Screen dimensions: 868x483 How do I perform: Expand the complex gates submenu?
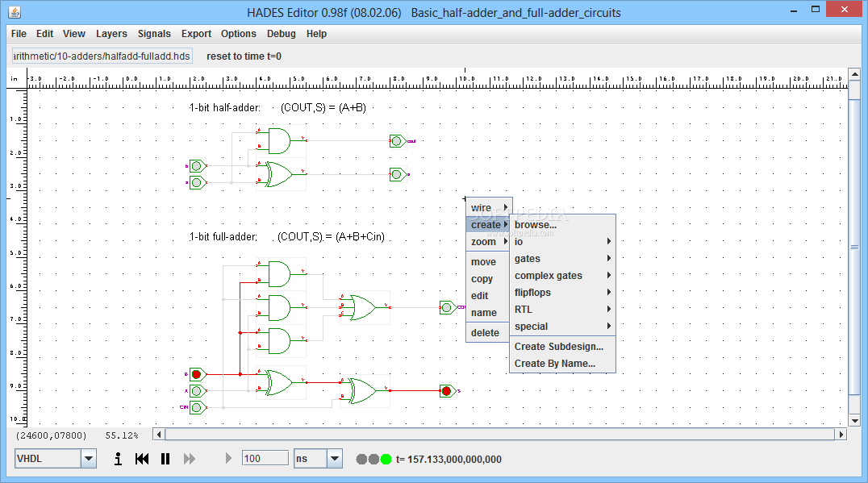click(562, 276)
